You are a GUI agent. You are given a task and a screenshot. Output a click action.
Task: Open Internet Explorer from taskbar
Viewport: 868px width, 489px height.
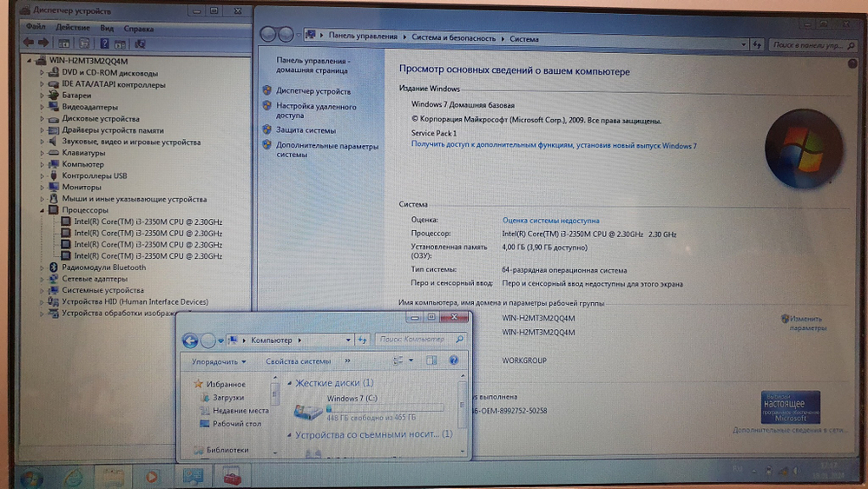coord(73,477)
